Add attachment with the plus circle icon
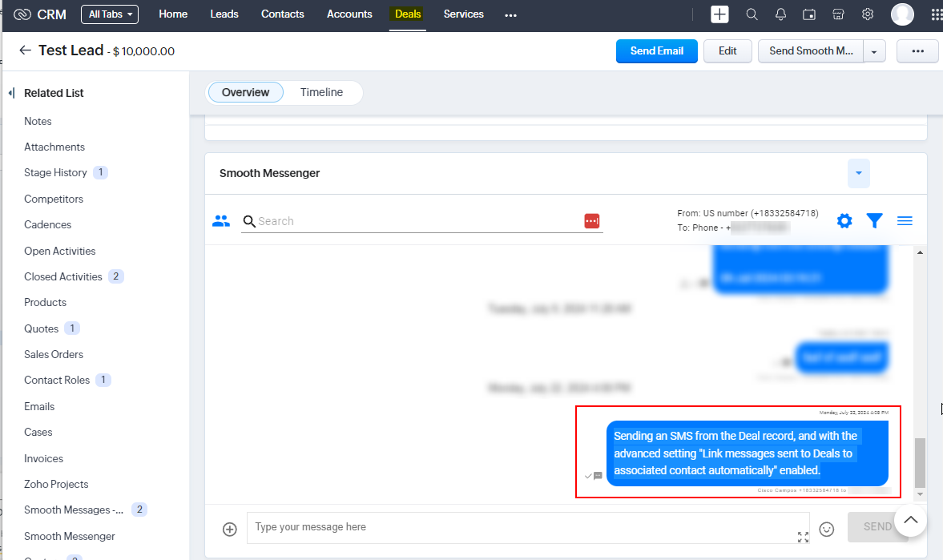Viewport: 943px width, 560px height. [x=230, y=530]
